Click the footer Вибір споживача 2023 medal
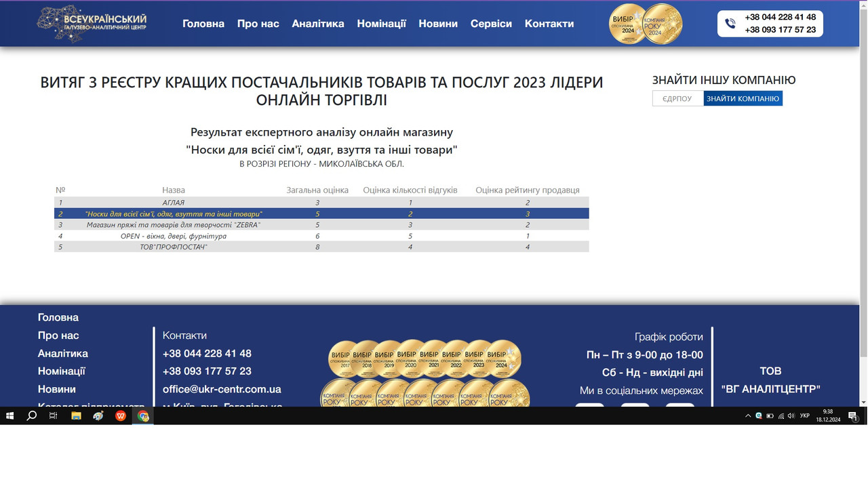Viewport: 868px width, 488px height. coord(477,359)
